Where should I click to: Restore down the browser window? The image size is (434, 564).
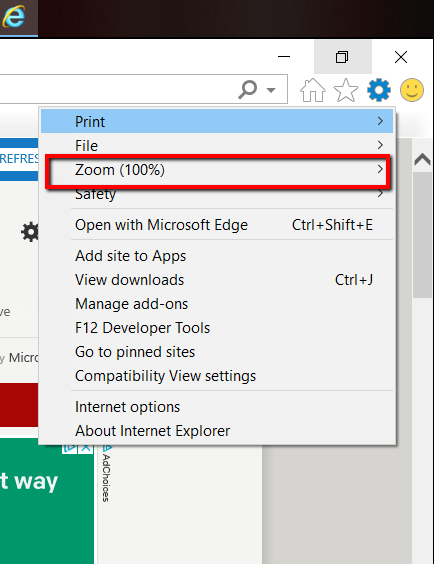(342, 57)
